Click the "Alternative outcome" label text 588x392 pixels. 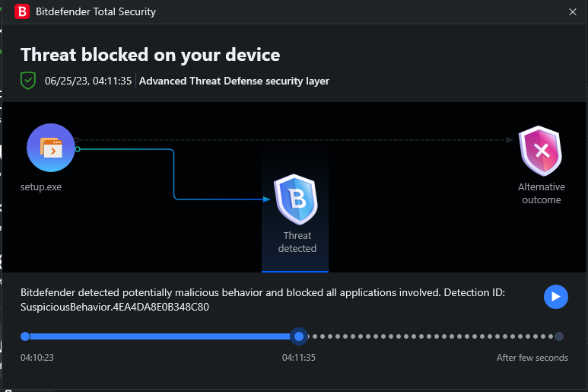pyautogui.click(x=541, y=193)
